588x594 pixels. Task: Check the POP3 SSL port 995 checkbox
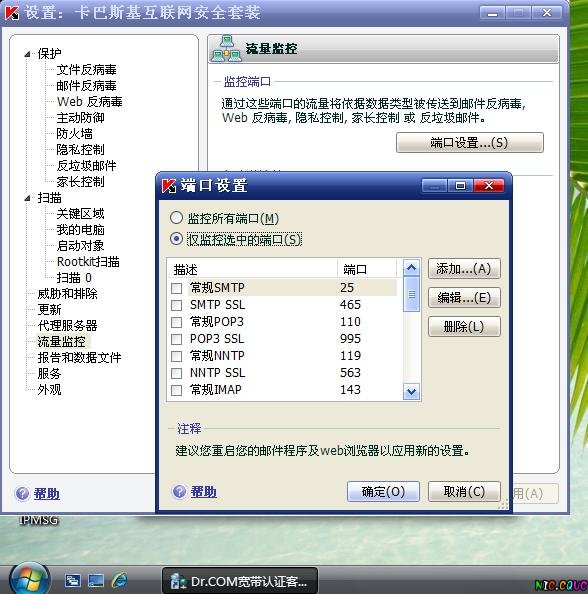point(177,339)
